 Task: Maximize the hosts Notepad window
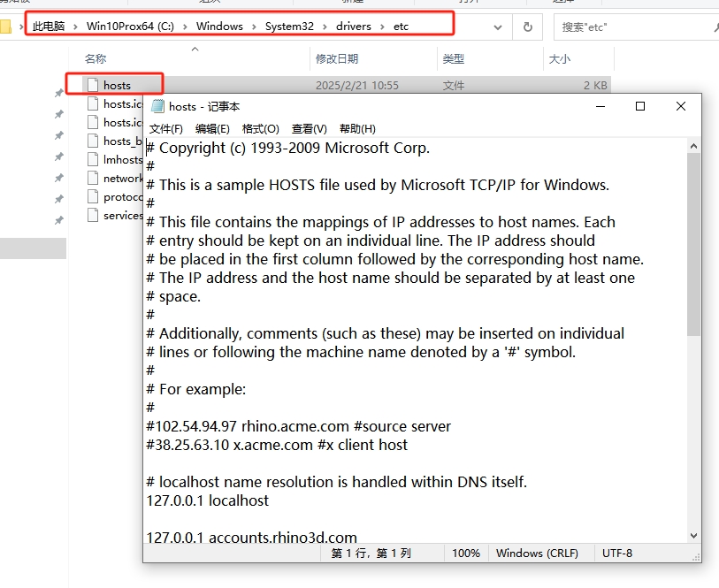pyautogui.click(x=640, y=106)
